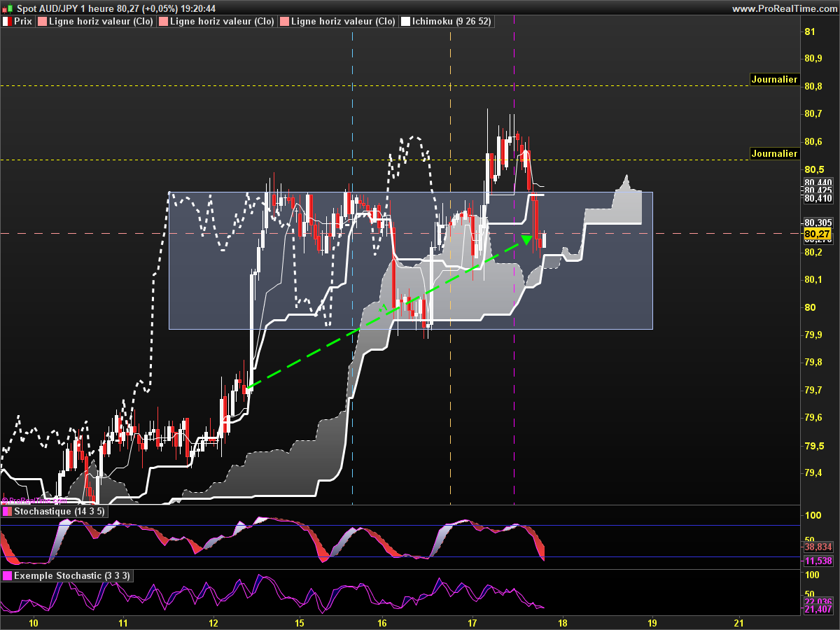Screen dimensions: 840x630
Task: Click the yellow 80,27 current price label
Action: coord(818,234)
